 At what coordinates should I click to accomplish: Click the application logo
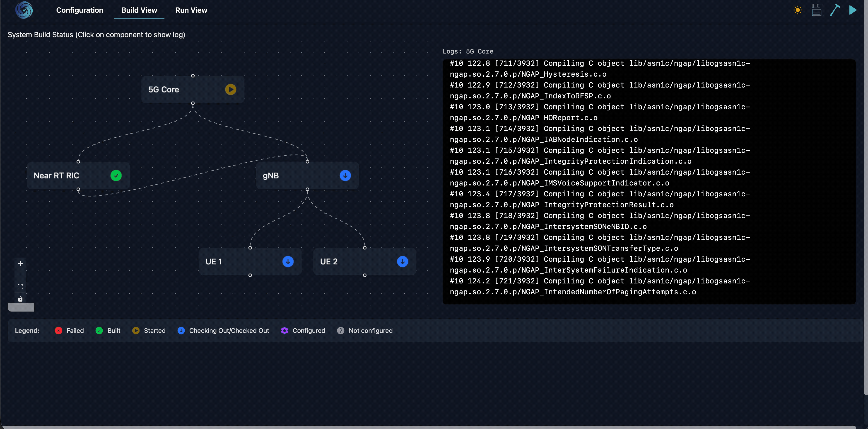[x=24, y=10]
